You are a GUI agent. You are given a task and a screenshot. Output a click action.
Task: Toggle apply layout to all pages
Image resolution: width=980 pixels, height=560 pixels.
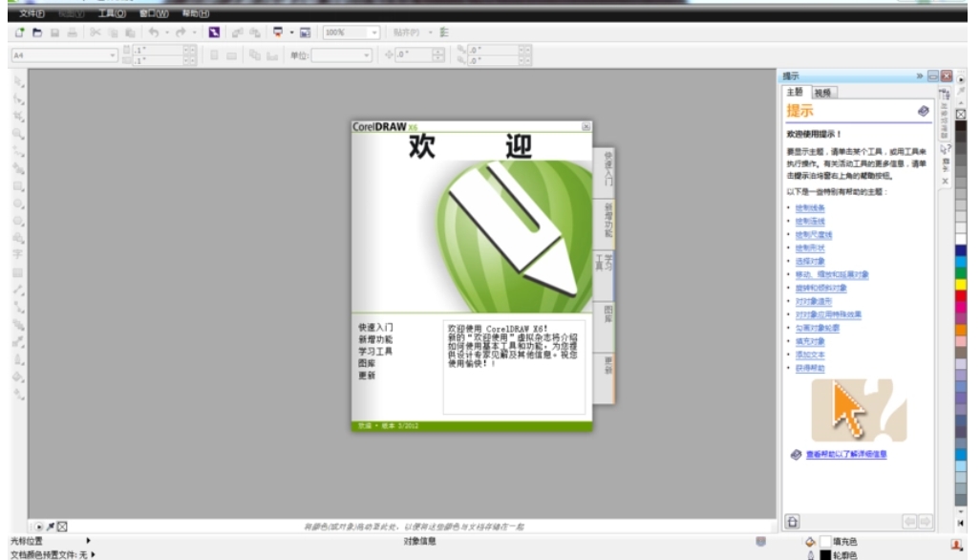tap(255, 55)
